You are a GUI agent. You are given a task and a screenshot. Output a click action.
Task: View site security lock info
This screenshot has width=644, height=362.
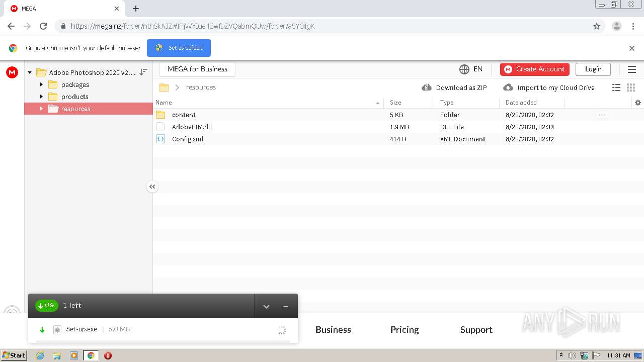point(63,26)
